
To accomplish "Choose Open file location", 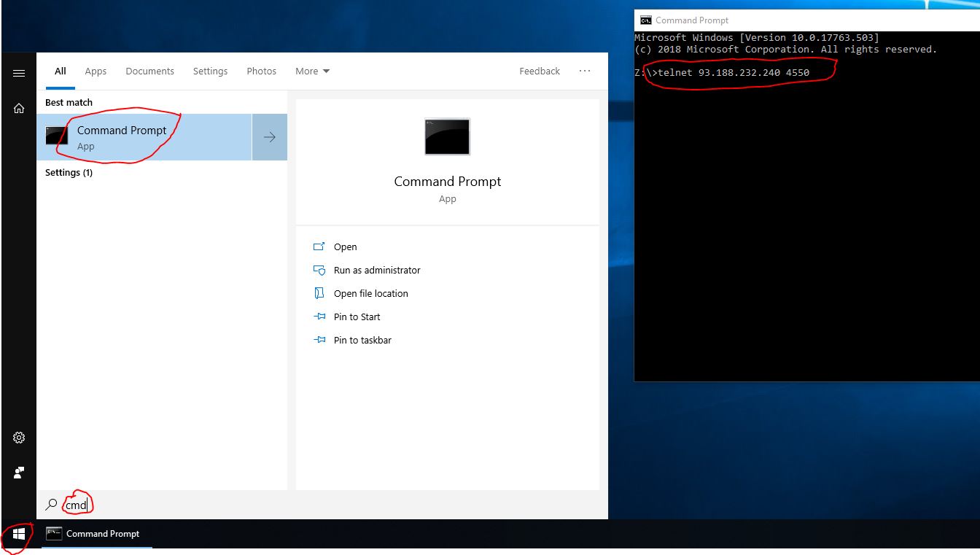I will [371, 293].
